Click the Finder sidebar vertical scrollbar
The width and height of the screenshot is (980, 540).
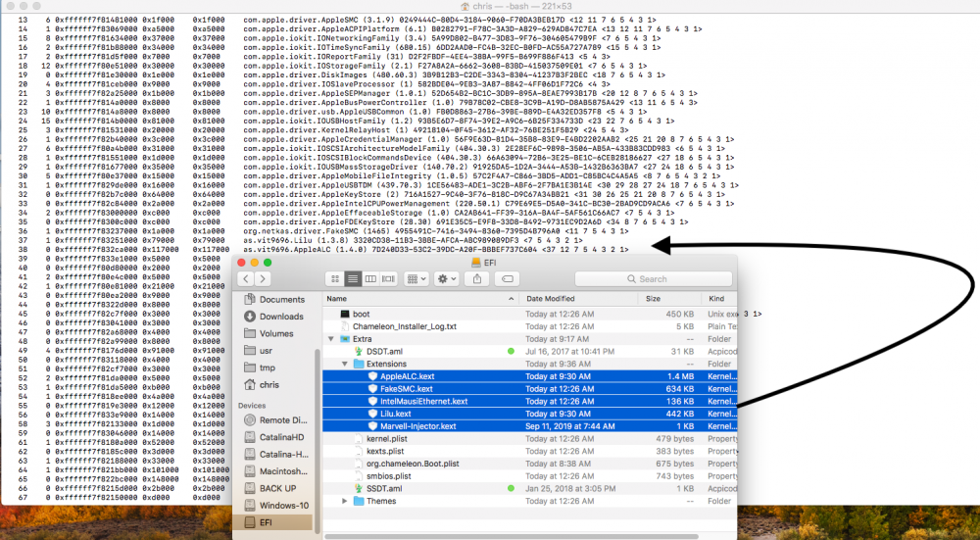point(318,441)
